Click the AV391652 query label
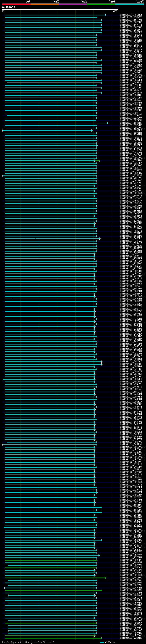 (8, 8)
